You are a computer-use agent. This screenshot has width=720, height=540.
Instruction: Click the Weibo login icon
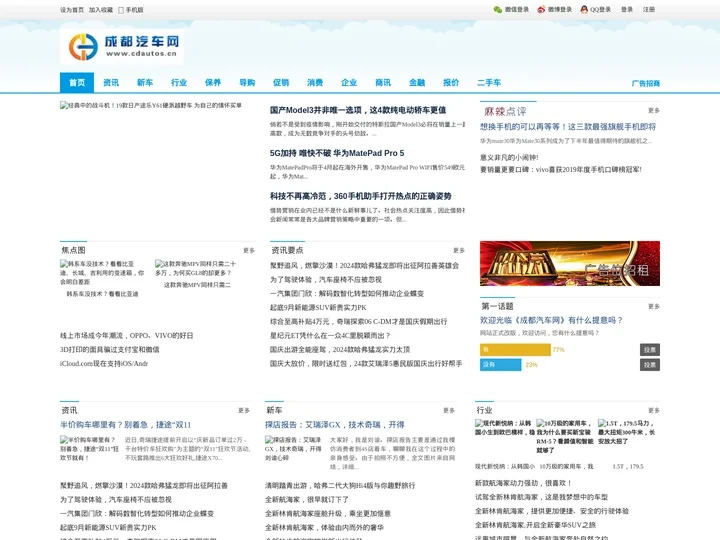point(541,10)
